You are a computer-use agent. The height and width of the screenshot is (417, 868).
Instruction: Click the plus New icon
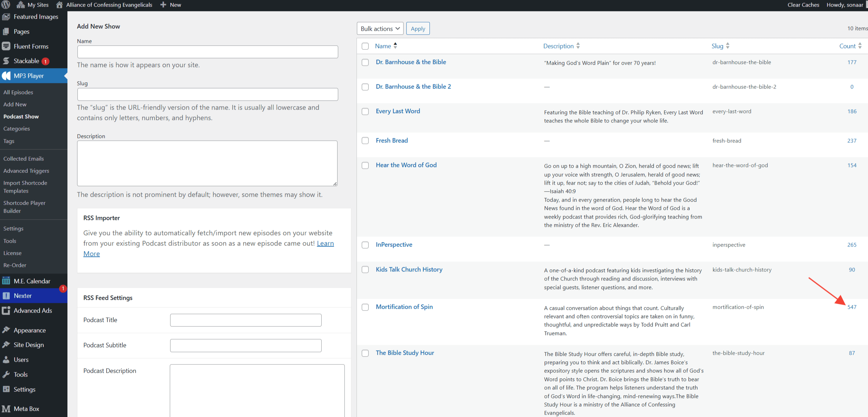click(163, 5)
